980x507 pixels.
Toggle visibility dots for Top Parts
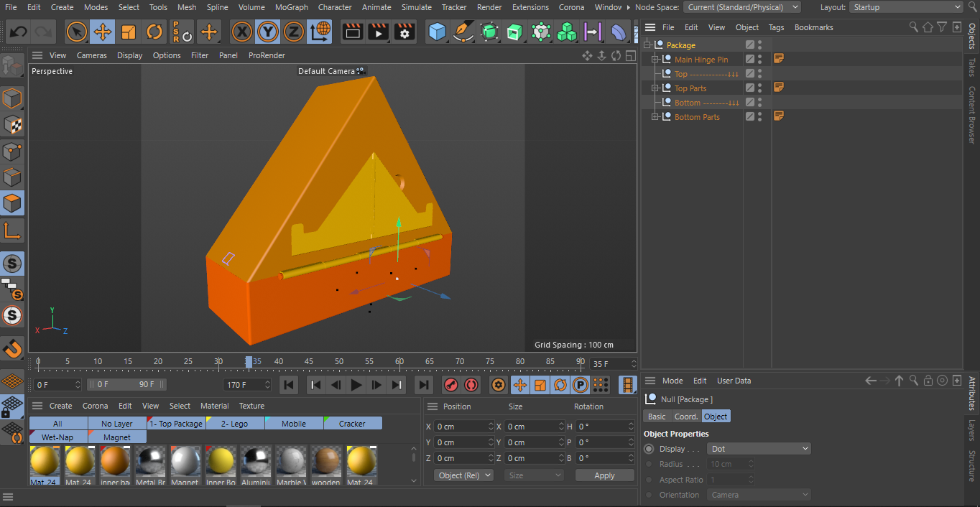(760, 88)
